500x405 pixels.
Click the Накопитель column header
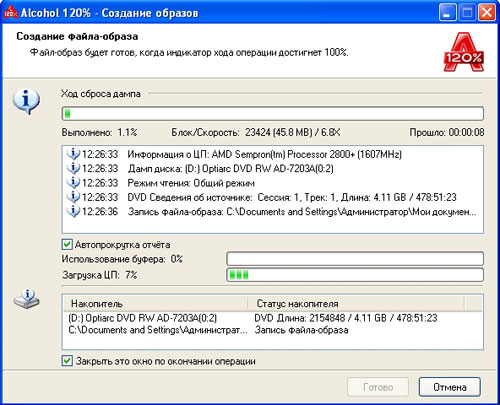tap(155, 304)
